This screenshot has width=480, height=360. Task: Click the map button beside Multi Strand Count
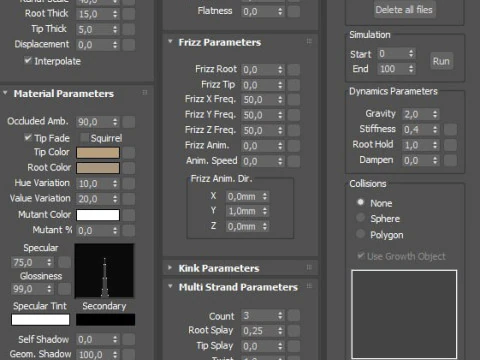pyautogui.click(x=294, y=316)
